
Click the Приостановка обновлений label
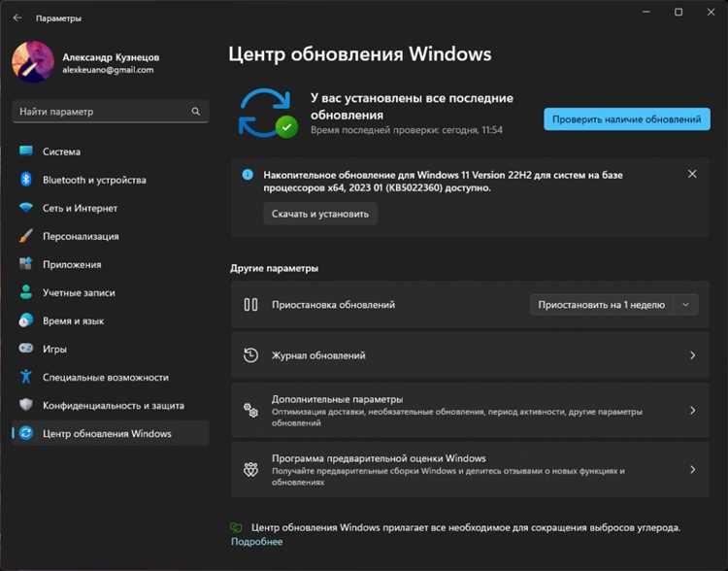click(333, 305)
